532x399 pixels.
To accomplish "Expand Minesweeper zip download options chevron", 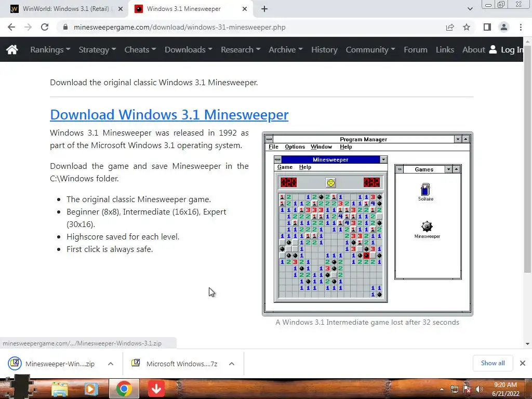I will click(111, 364).
